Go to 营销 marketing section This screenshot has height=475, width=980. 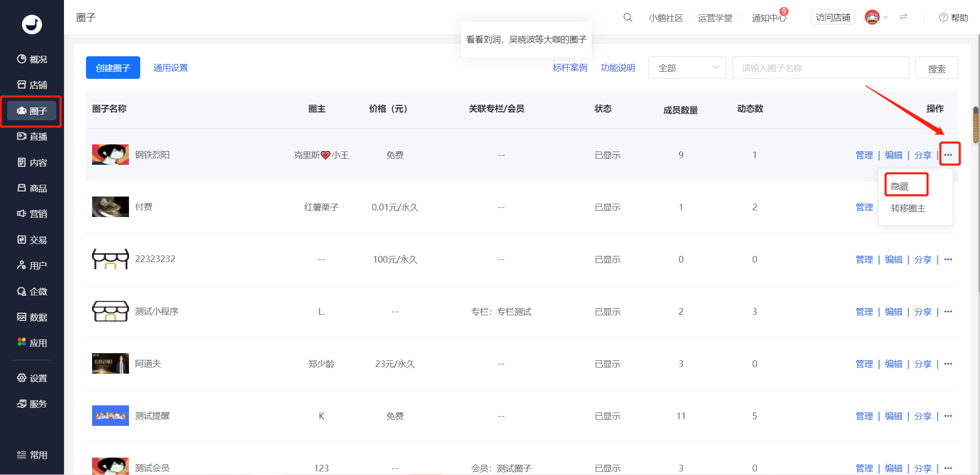[32, 214]
